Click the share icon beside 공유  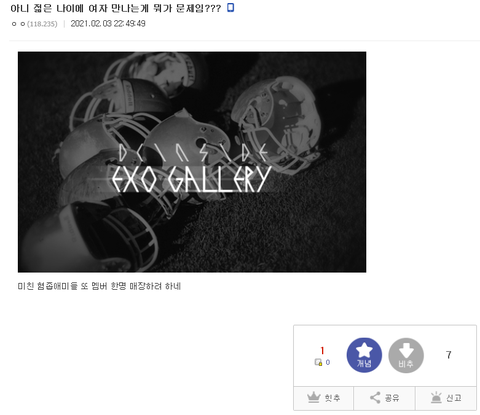(x=375, y=398)
